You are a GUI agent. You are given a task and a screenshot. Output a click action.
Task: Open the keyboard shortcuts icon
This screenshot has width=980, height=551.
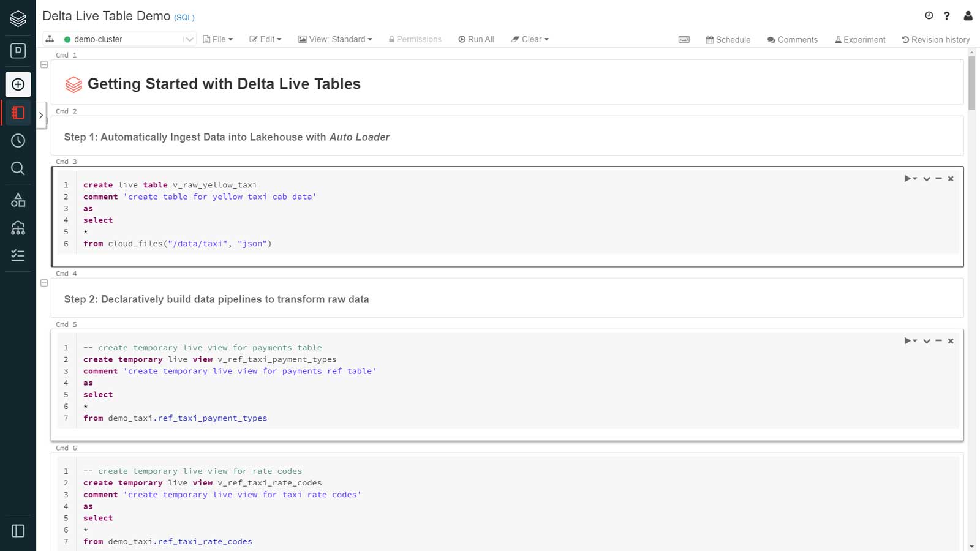(684, 40)
